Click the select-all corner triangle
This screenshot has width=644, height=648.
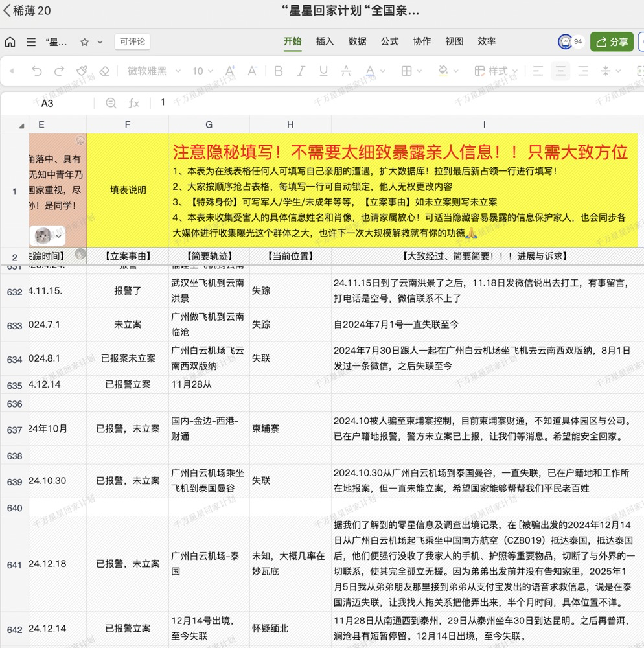tap(21, 126)
